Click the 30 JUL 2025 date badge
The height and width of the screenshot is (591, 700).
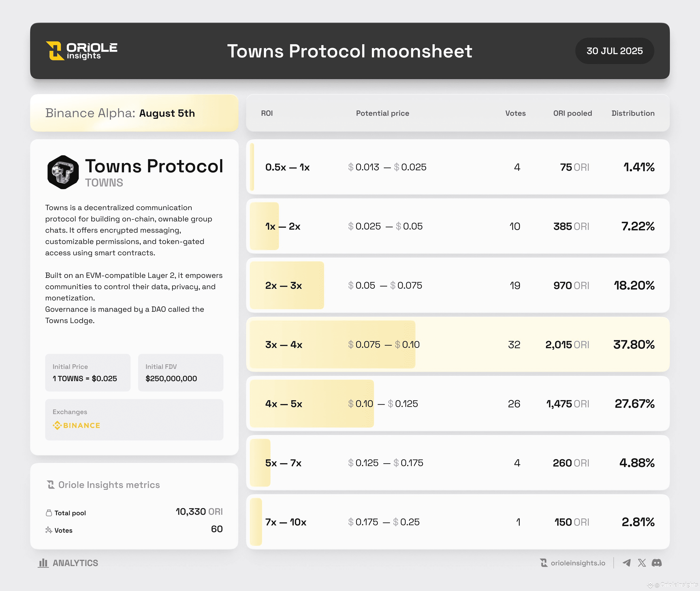coord(615,51)
